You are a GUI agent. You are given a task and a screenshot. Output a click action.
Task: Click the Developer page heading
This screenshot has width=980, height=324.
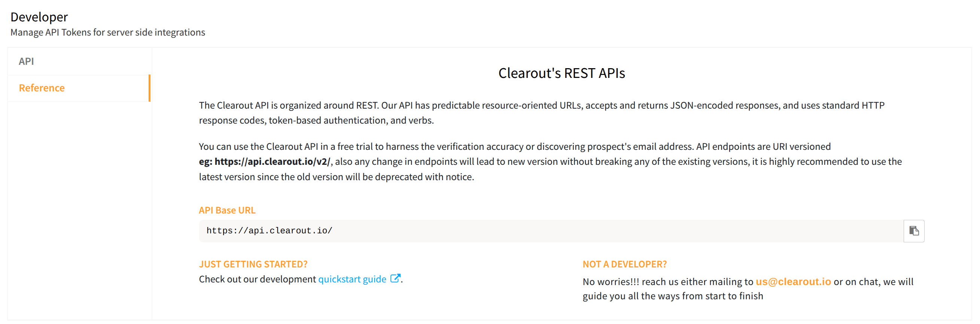pos(39,17)
